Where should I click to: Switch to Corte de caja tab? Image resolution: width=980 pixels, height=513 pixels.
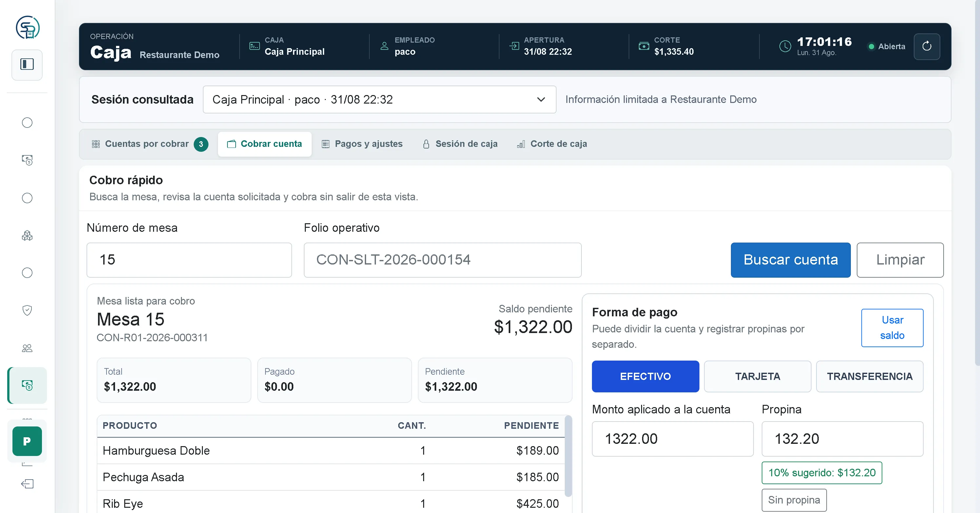[552, 144]
